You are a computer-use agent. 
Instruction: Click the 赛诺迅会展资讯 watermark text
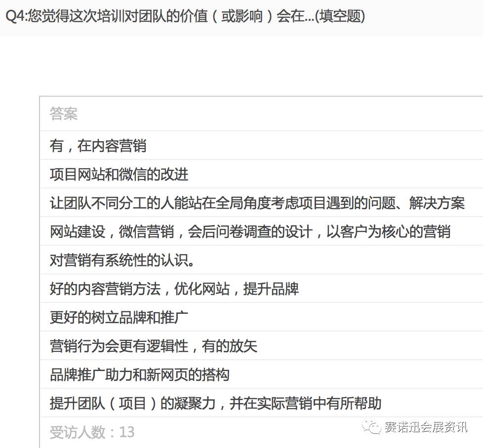coord(425,427)
